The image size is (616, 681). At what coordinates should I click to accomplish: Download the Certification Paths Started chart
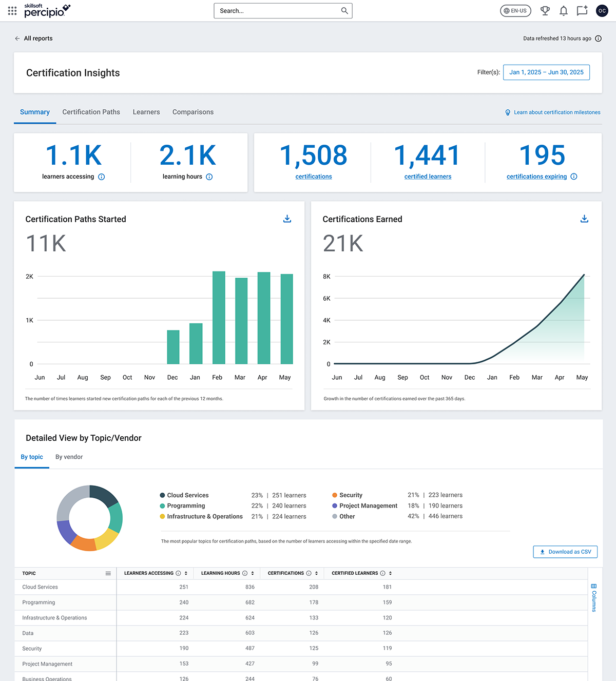coord(287,219)
